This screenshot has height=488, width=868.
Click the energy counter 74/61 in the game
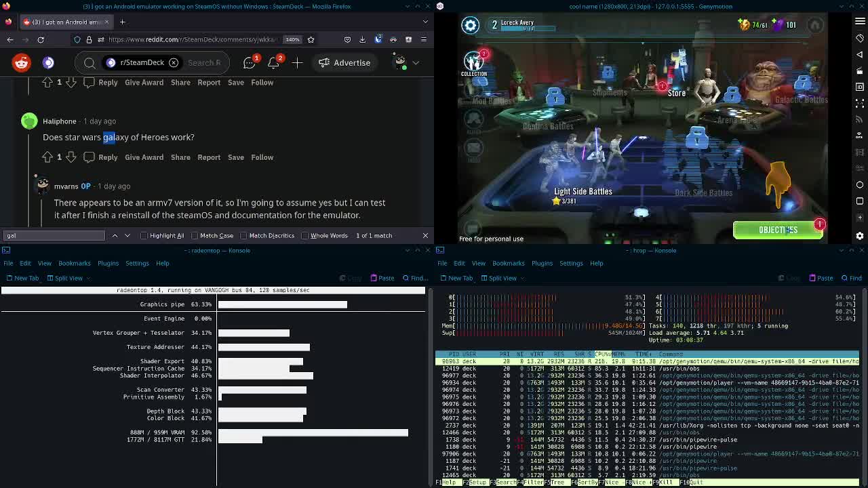[x=752, y=25]
